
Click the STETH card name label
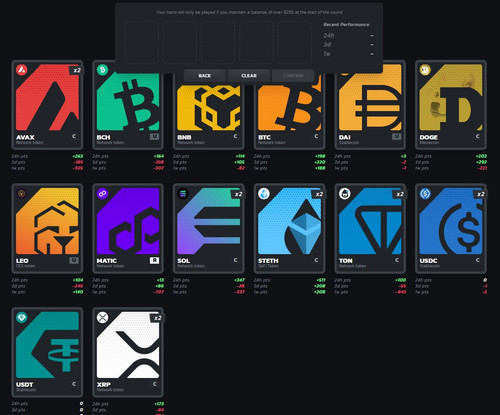268,261
